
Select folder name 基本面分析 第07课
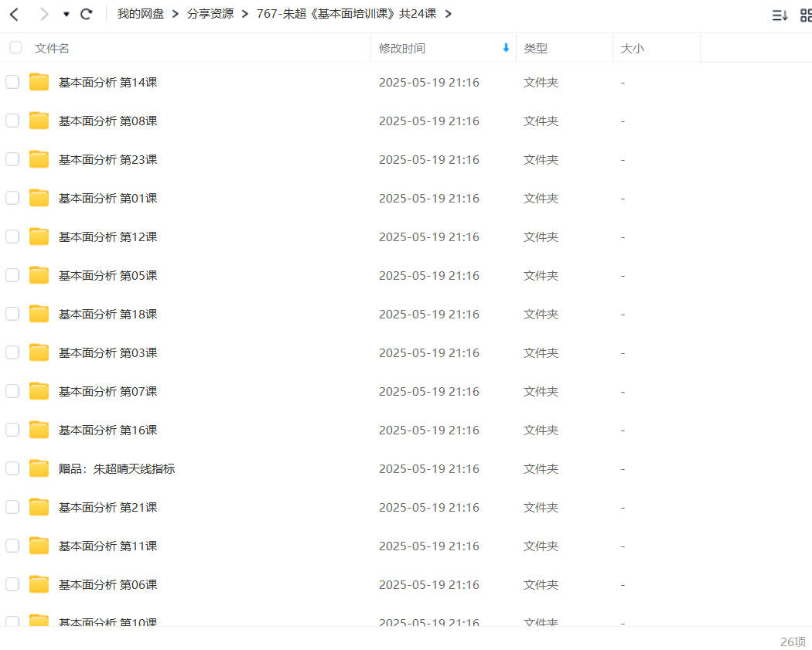(107, 392)
